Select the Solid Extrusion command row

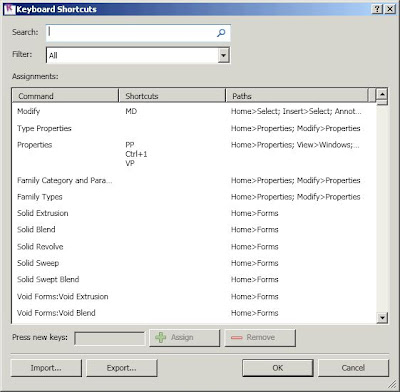pyautogui.click(x=194, y=213)
